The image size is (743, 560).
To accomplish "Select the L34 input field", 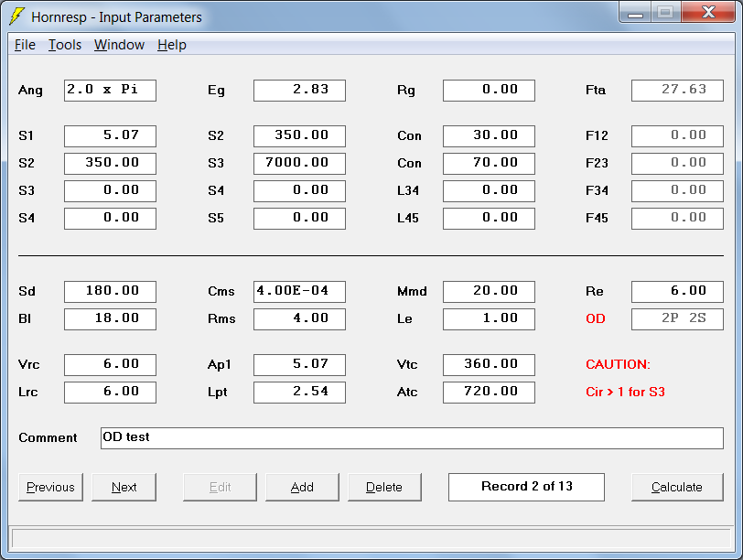I will 489,191.
